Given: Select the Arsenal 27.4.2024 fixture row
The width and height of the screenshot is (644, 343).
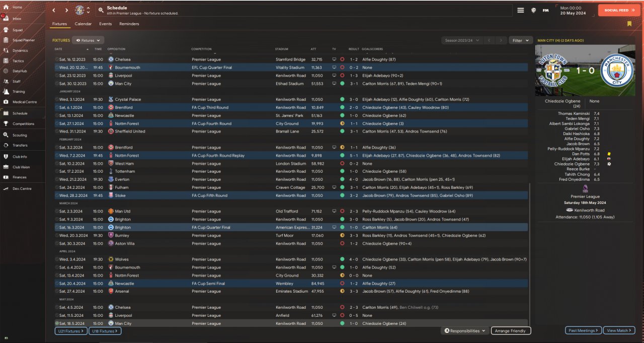Looking at the screenshot, I should [291, 291].
